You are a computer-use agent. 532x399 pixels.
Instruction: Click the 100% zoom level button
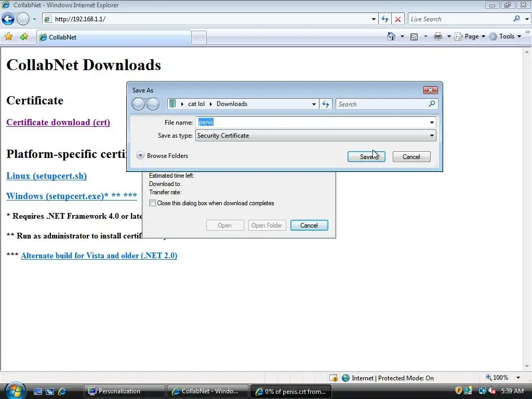point(497,378)
